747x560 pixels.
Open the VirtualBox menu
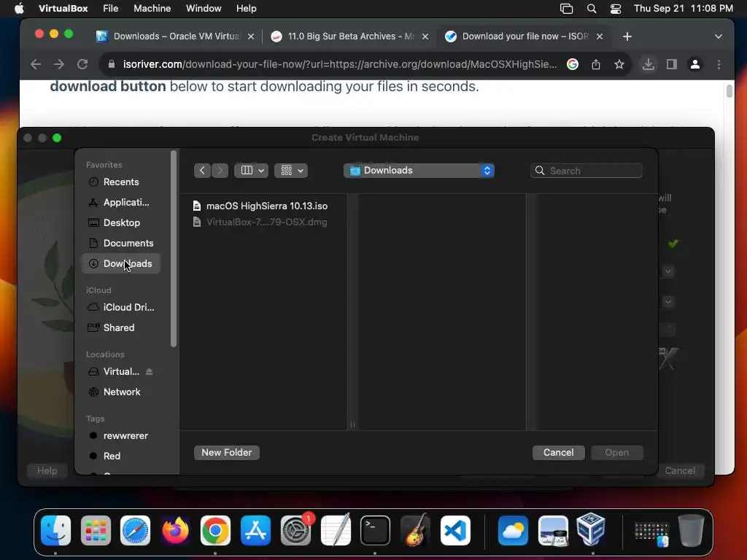tap(63, 9)
